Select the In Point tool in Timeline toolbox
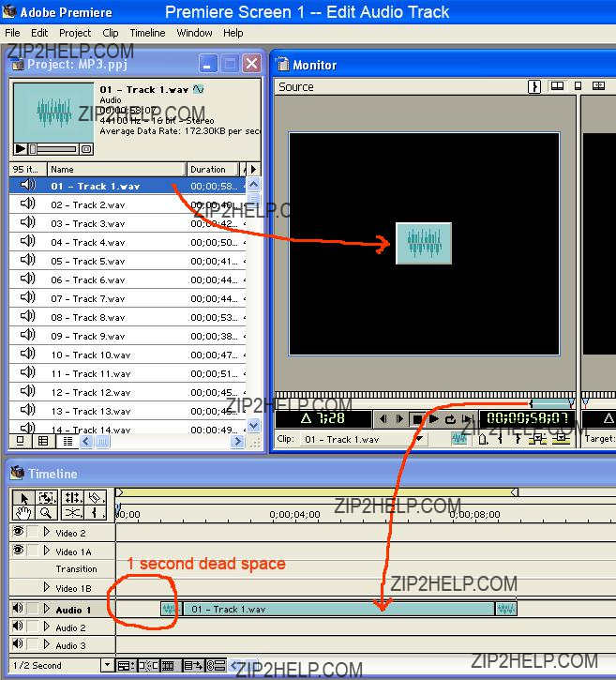Screen dimensions: 616x680 click(x=95, y=513)
